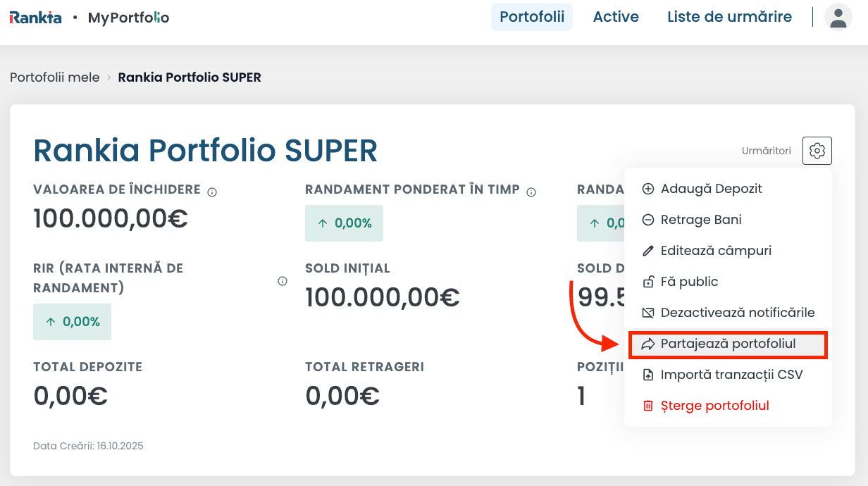
Task: Click info icon next to RIR label
Action: 283,281
